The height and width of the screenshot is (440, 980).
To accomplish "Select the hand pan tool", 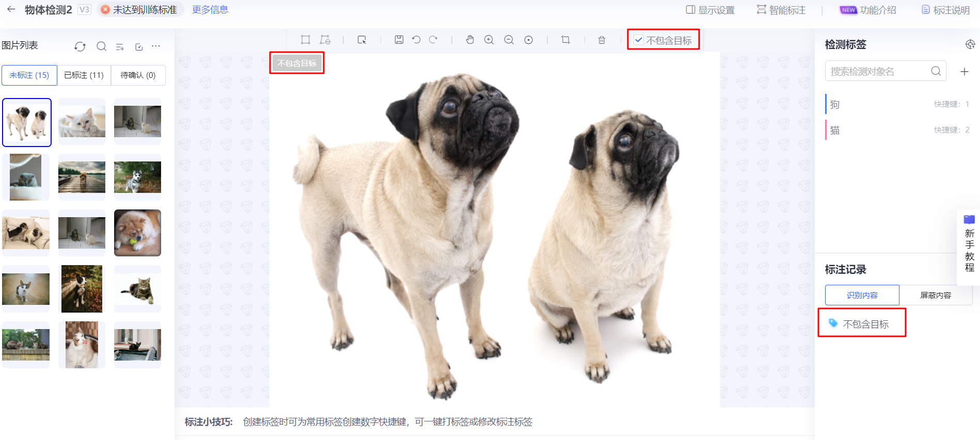I will 470,40.
